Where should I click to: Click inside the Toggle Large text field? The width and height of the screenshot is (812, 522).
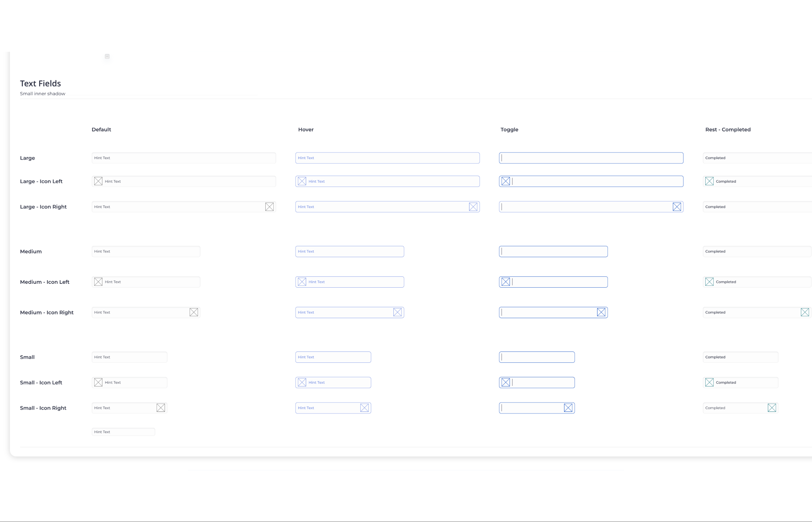pos(591,158)
